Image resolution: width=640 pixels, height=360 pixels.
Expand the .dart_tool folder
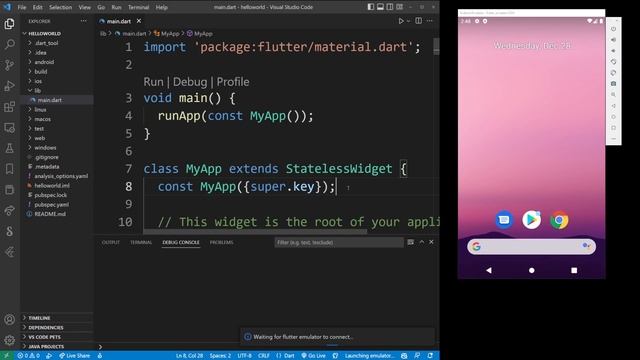(x=46, y=43)
